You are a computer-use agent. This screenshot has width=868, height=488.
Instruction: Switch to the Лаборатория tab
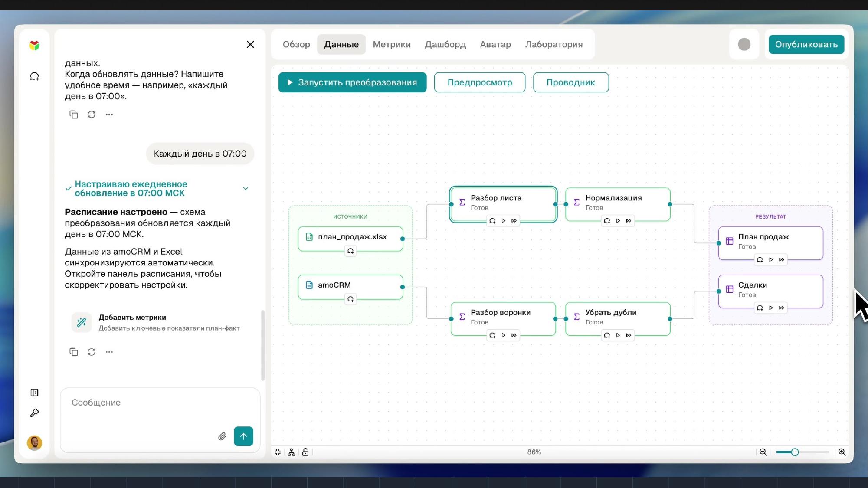click(554, 44)
